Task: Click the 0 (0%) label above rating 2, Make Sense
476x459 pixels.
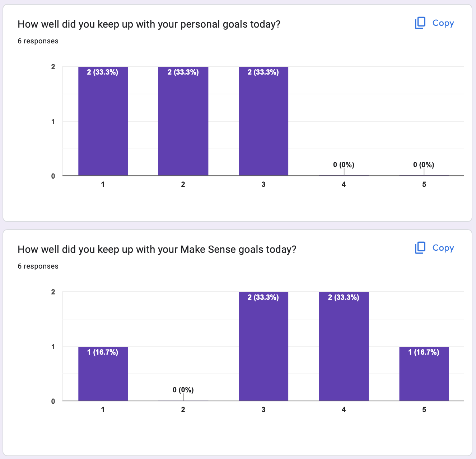Action: (x=183, y=390)
